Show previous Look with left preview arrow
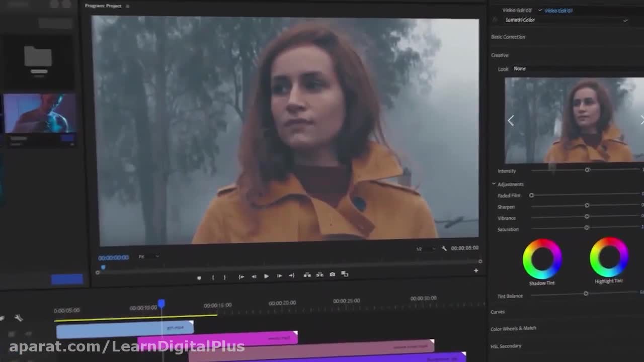This screenshot has width=644, height=362. pyautogui.click(x=511, y=120)
